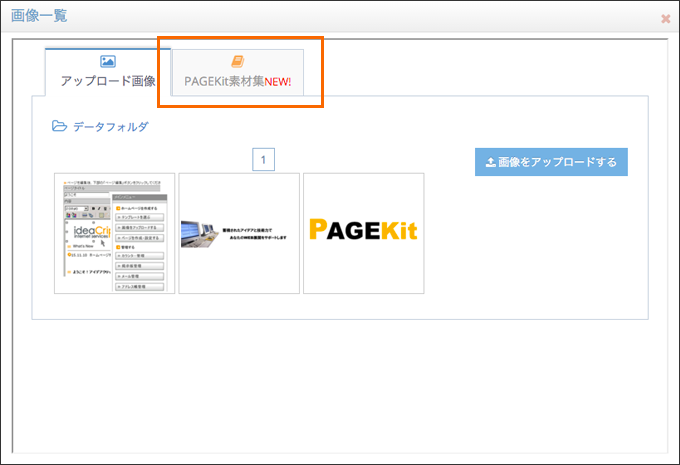This screenshot has height=465, width=680.
Task: Open the データフォルダ folder icon
Action: [59, 126]
